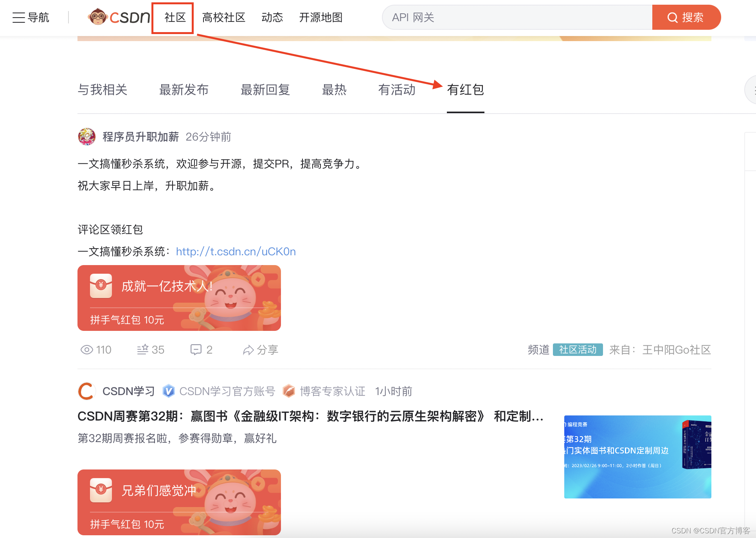Open the CSDN周赛第32期 post title

point(311,416)
